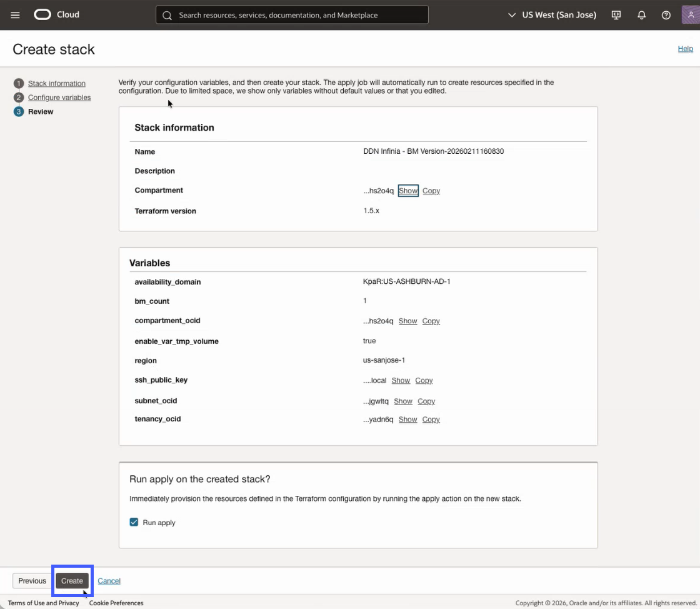Go back to the Stack information step
The image size is (700, 609).
point(56,83)
